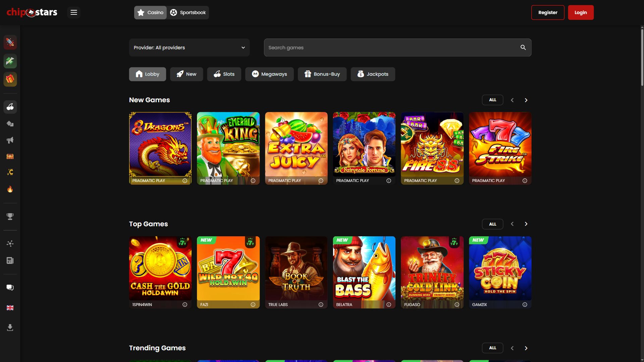
Task: Advance Trending Games carousel to next
Action: (526, 348)
